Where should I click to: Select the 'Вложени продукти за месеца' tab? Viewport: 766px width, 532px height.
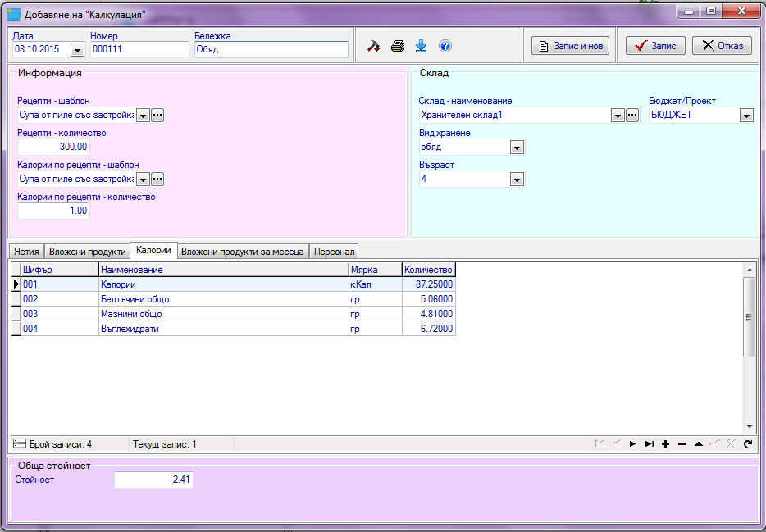243,252
